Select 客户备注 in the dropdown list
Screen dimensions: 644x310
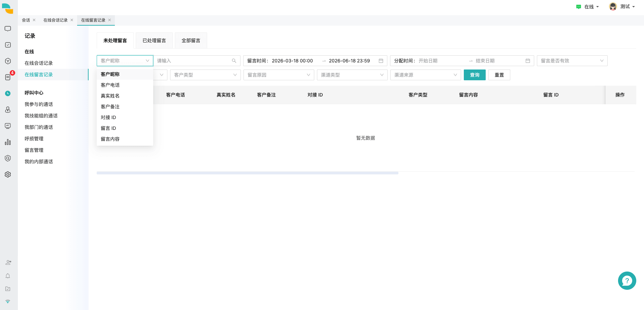point(125,107)
